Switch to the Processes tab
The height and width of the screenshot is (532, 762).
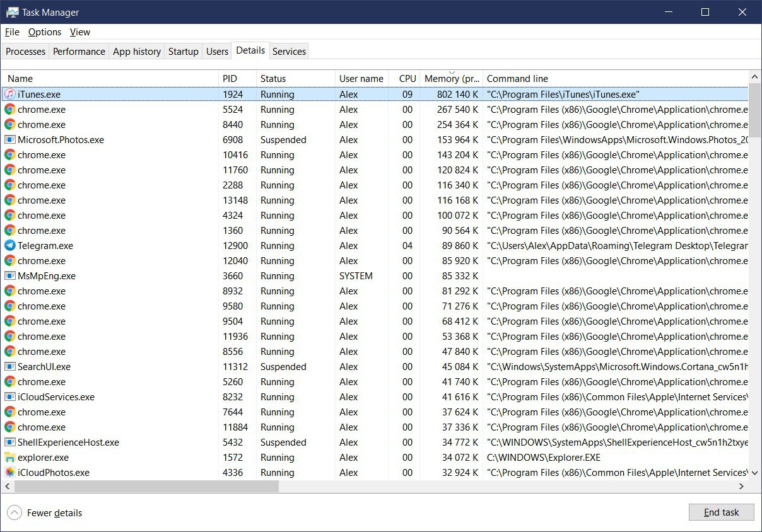coord(26,52)
